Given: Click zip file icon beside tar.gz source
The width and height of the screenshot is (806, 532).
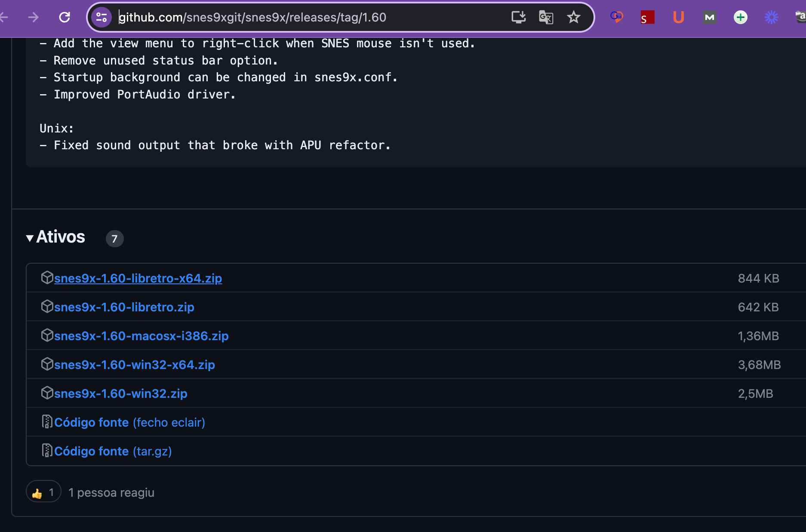Looking at the screenshot, I should (47, 450).
